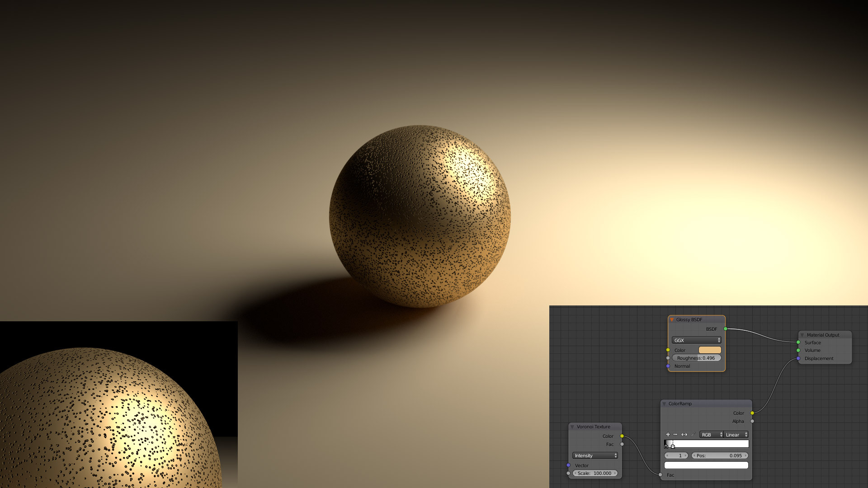The width and height of the screenshot is (868, 488).
Task: Increase Pos value using right arrow
Action: [x=745, y=455]
